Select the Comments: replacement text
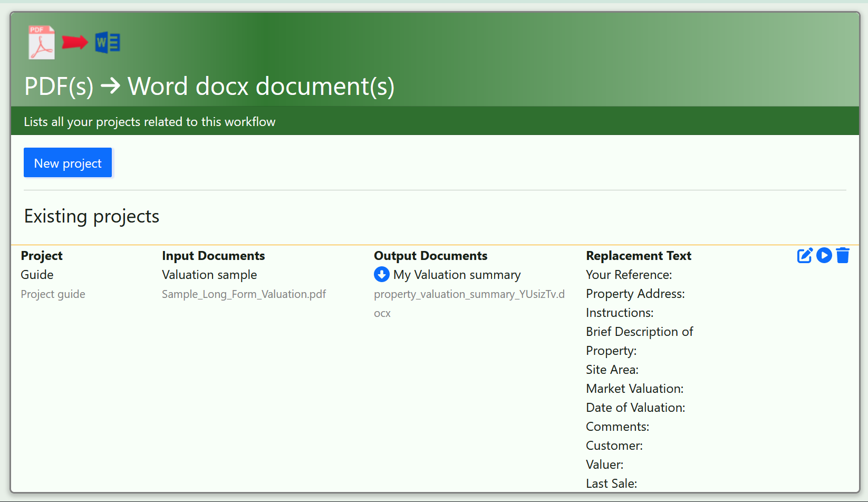Viewport: 868px width, 502px height. pyautogui.click(x=618, y=427)
